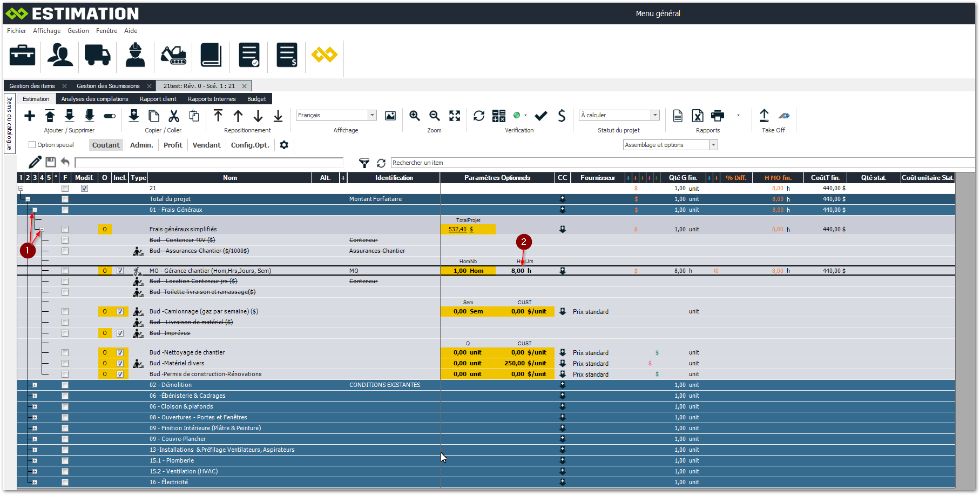
Task: Click the filter funnel icon
Action: pos(364,163)
